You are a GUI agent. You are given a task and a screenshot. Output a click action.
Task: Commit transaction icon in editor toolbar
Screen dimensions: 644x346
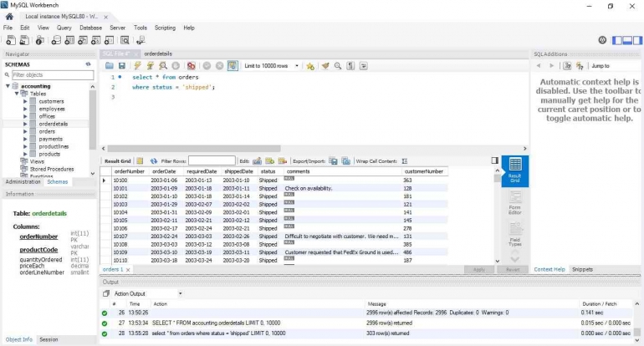[207, 66]
